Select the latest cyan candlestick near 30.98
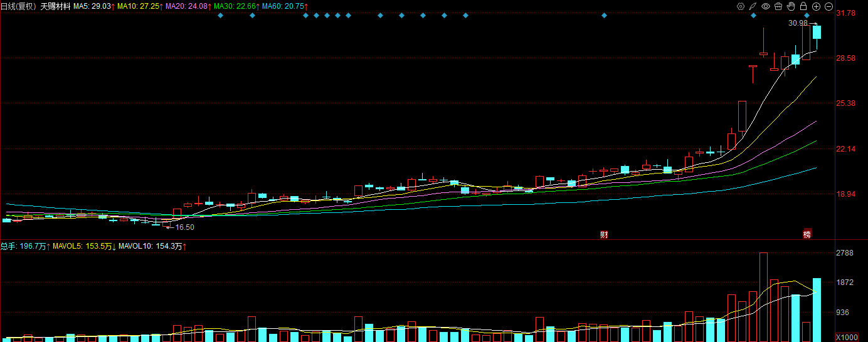 [817, 33]
